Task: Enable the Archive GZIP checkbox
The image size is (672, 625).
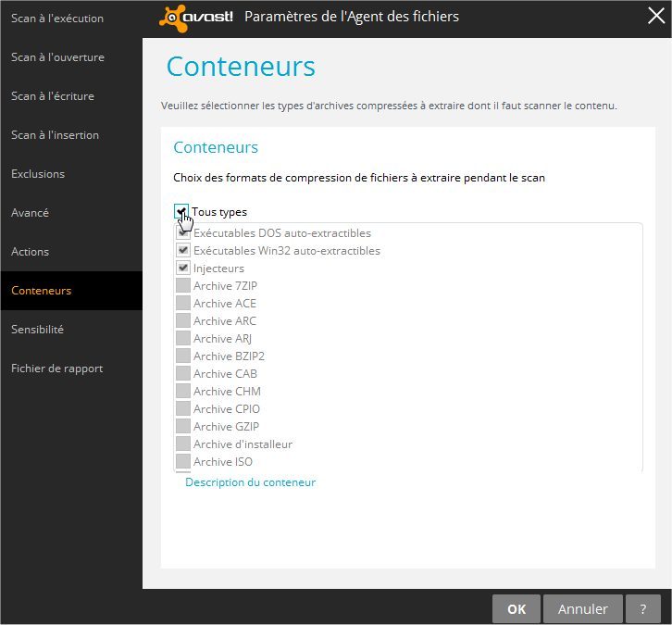Action: point(183,427)
